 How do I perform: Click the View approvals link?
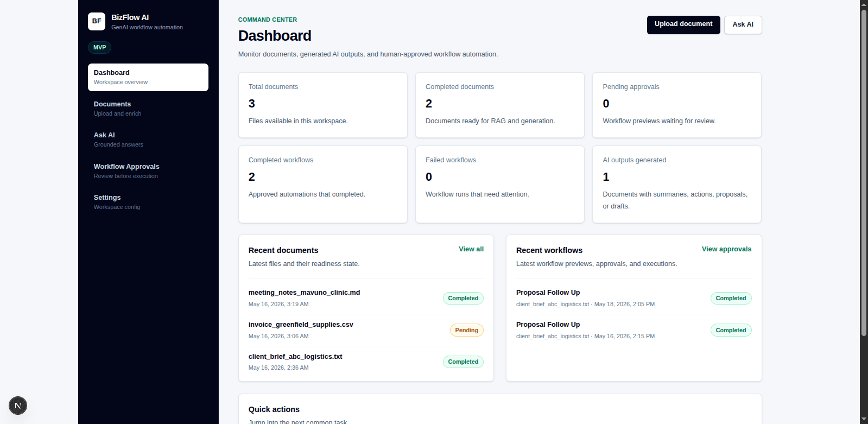click(x=726, y=249)
